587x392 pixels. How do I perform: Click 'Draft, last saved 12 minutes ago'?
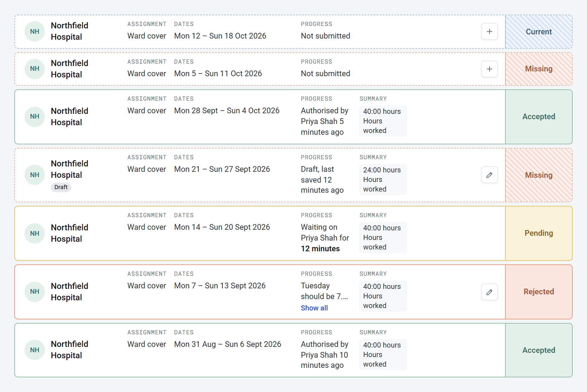click(x=322, y=180)
